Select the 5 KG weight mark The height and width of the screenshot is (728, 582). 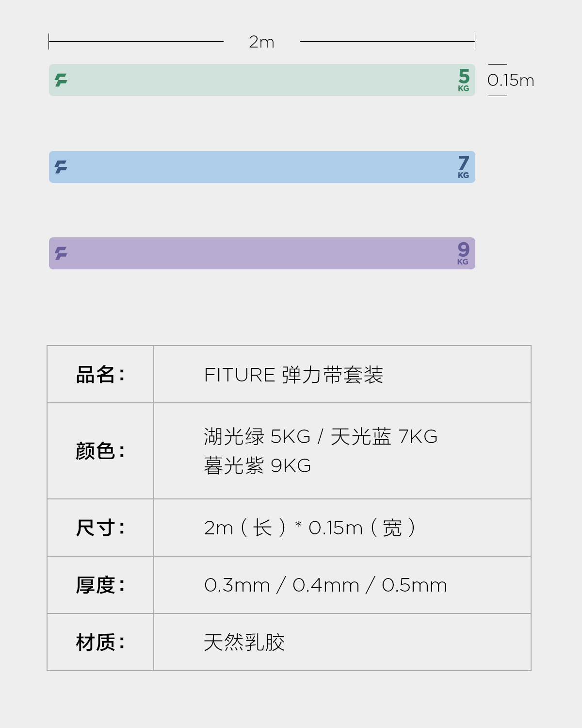(464, 80)
